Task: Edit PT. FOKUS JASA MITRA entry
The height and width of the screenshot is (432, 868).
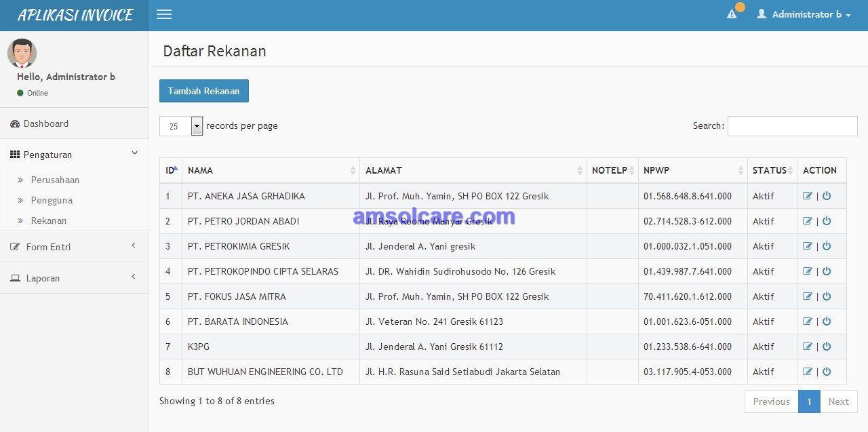Action: 807,296
